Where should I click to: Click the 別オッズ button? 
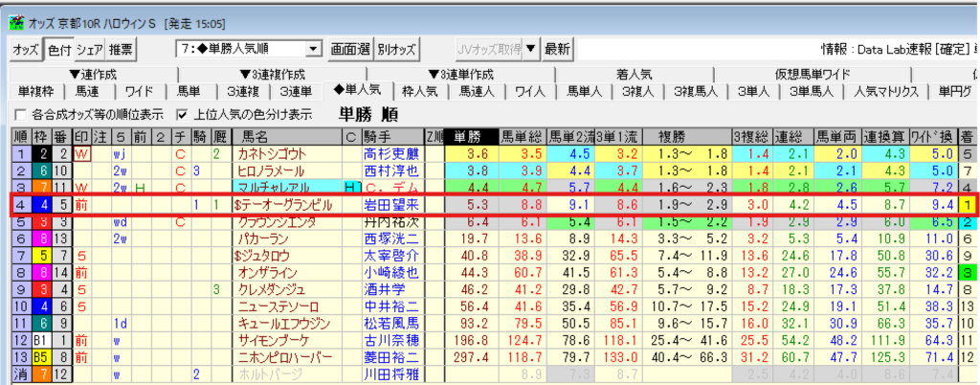(x=396, y=49)
